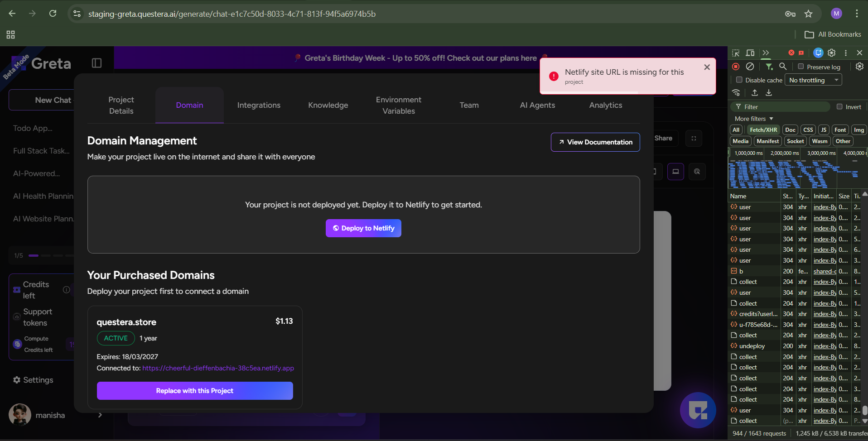
Task: Dismiss the Netlify site URL error toast
Action: (x=707, y=67)
